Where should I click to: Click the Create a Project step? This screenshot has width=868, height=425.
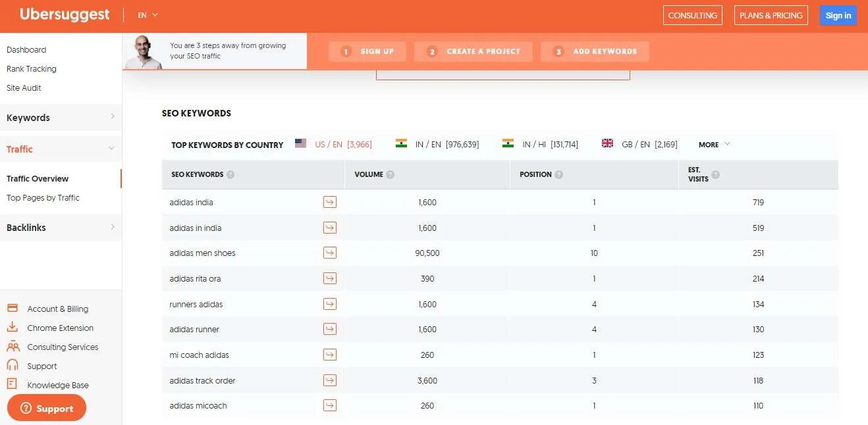(474, 51)
